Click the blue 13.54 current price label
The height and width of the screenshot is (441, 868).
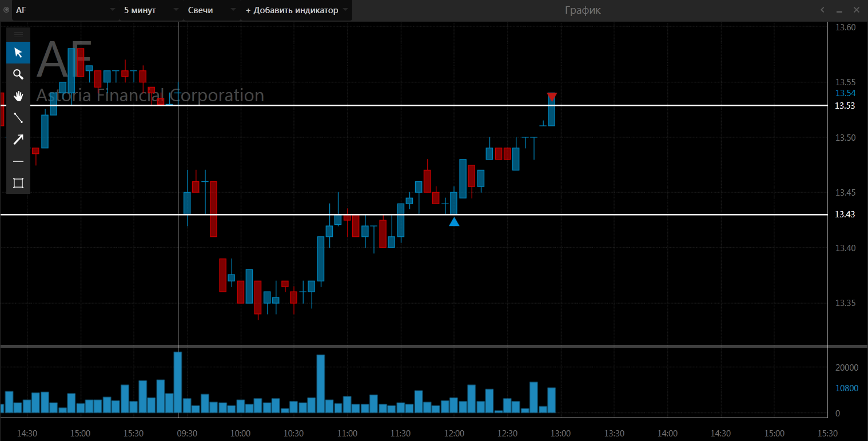[845, 93]
